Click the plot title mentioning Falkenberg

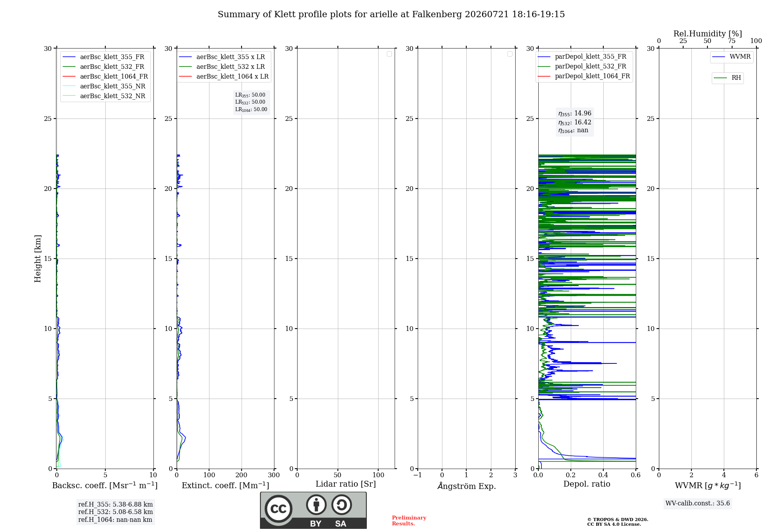tap(391, 14)
